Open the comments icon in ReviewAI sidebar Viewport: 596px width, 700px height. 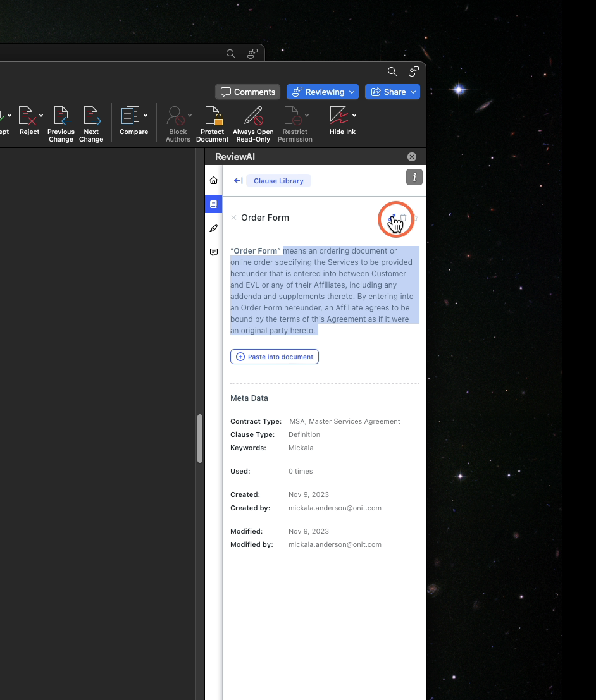214,252
